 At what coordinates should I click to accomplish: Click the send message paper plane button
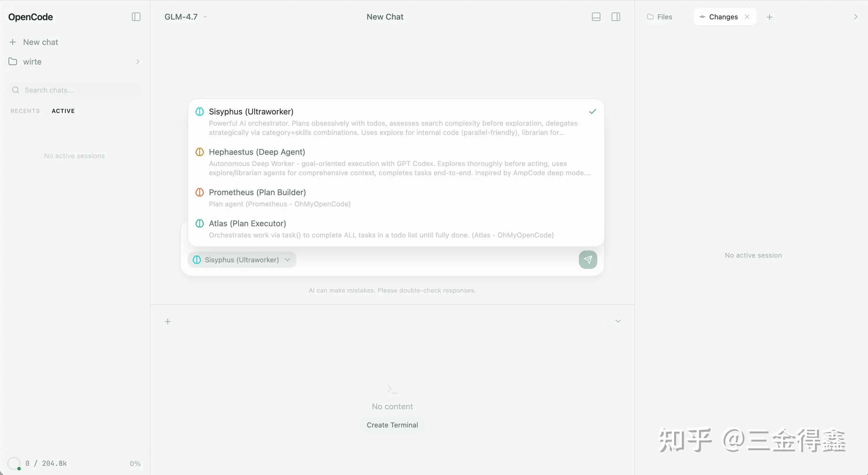click(x=588, y=260)
